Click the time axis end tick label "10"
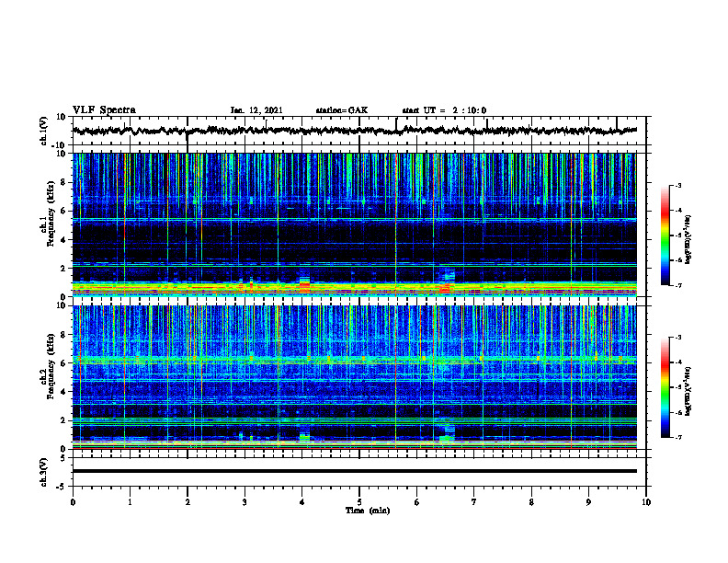728x563 pixels. (x=646, y=502)
